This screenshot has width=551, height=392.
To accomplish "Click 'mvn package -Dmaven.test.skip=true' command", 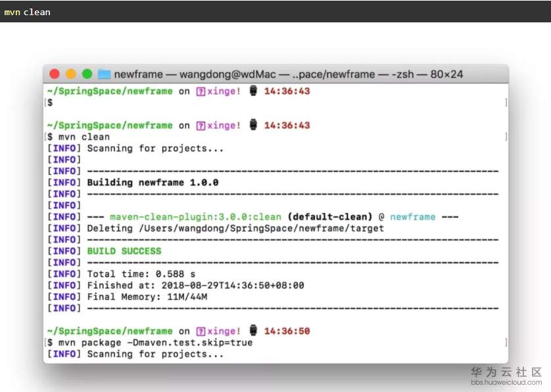I will click(x=155, y=343).
